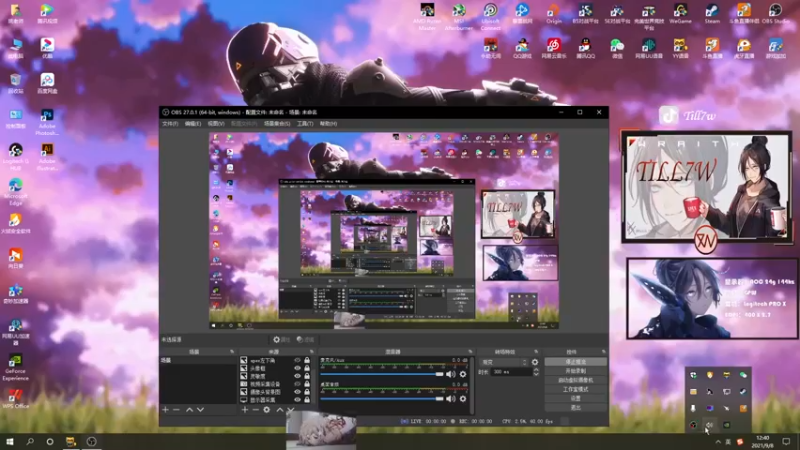Screen dimensions: 800x450
Task: Open Steam desktop shortcut
Action: click(712, 14)
